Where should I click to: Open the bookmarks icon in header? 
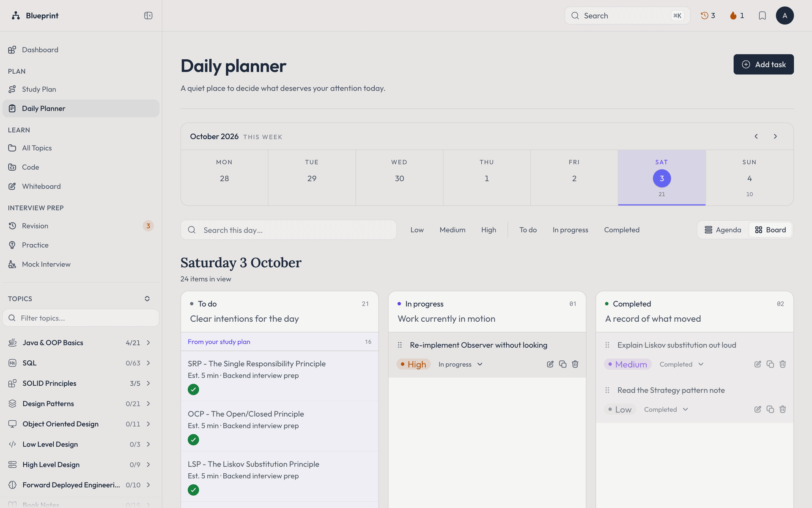762,16
